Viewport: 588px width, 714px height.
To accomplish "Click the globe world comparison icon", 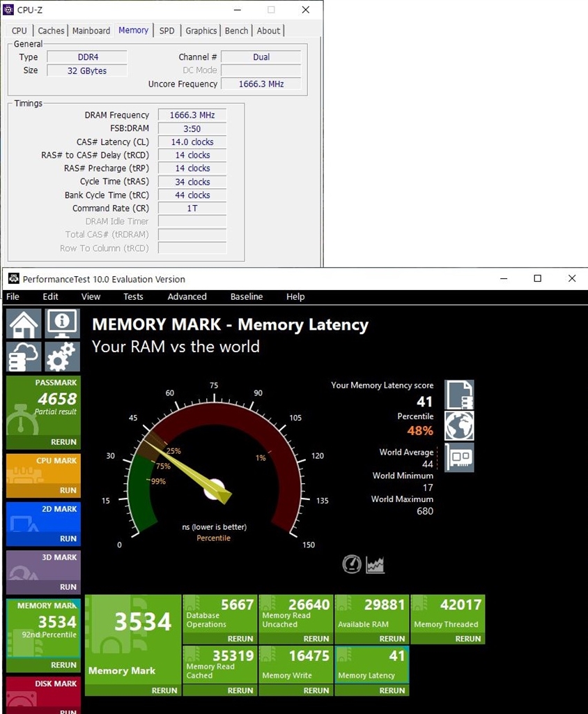I will pyautogui.click(x=459, y=426).
